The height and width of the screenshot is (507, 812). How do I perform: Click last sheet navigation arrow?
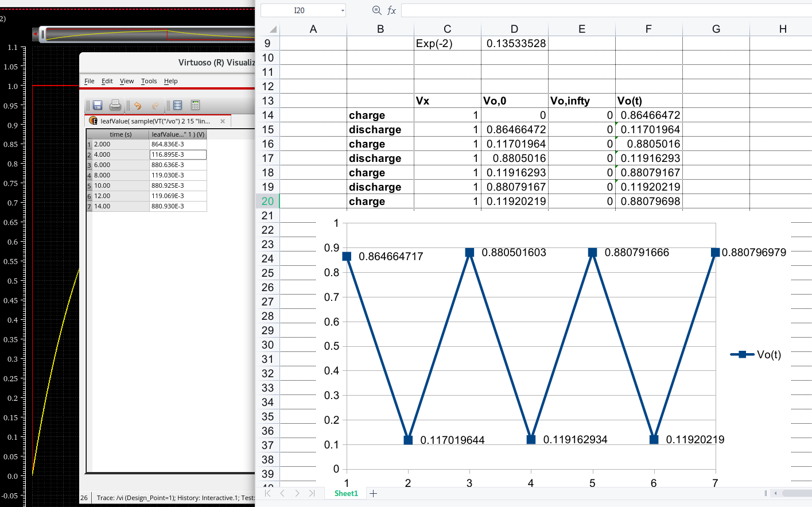click(312, 493)
